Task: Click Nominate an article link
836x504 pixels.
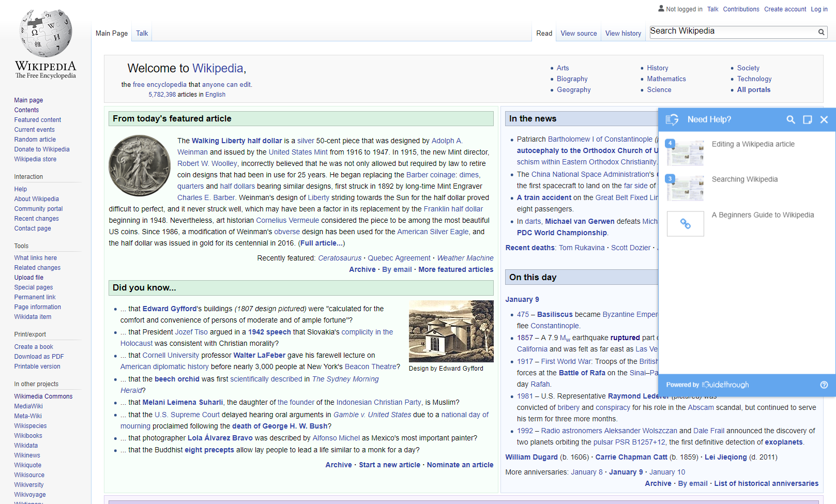Action: 460,465
